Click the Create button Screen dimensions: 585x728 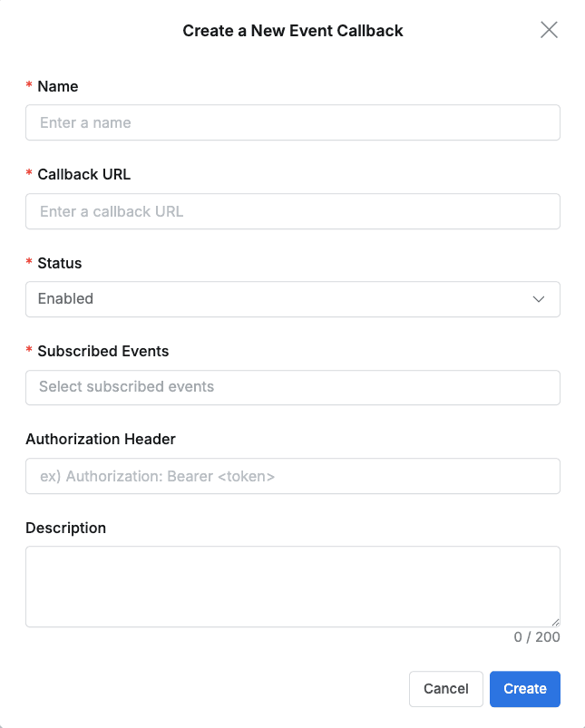coord(524,689)
